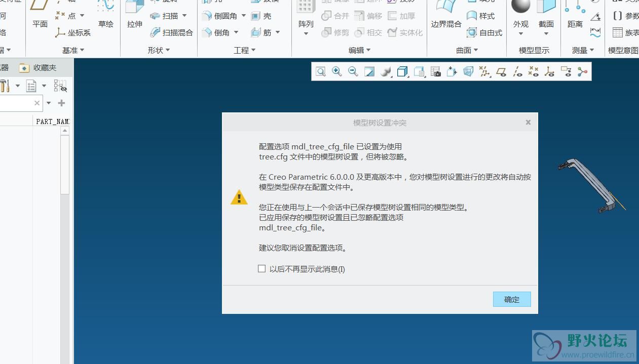Click the PART_NAME column header
Screen dimensions: 639x364
(52, 122)
